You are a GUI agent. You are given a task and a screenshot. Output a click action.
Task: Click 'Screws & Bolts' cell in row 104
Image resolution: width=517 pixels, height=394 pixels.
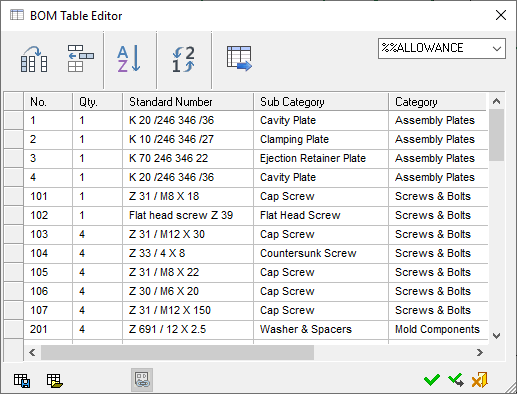click(x=438, y=253)
